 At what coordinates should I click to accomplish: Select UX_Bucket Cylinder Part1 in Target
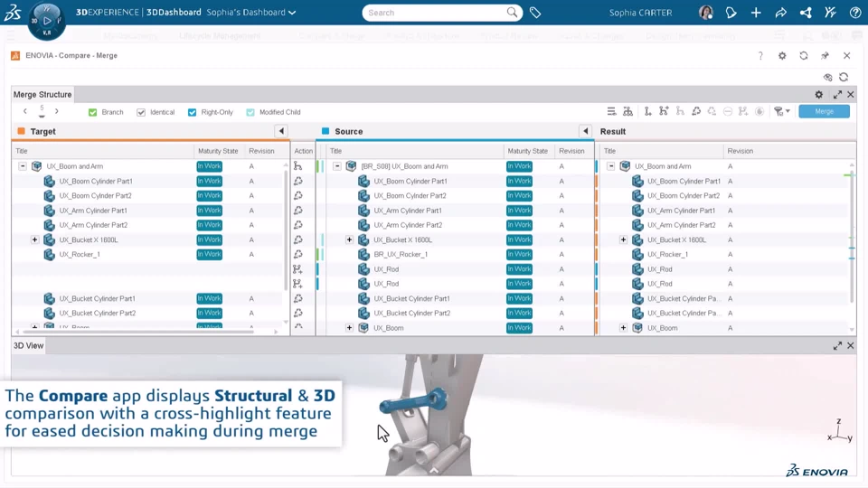coord(97,299)
